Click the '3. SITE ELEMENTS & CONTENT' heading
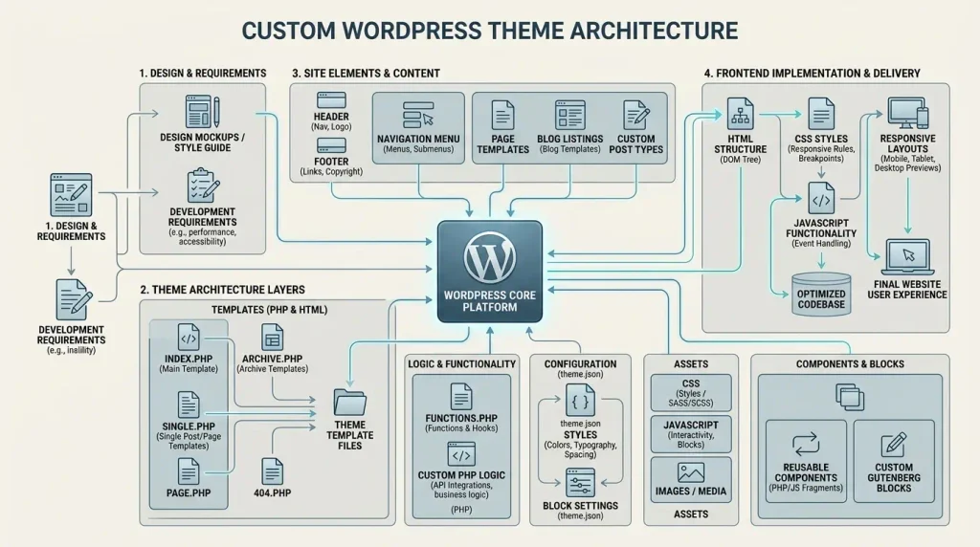The height and width of the screenshot is (547, 980). coord(366,73)
